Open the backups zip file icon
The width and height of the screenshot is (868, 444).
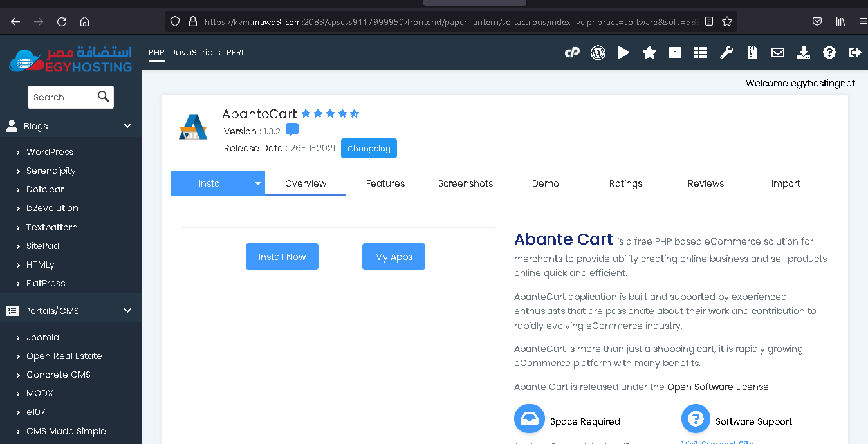tap(752, 53)
